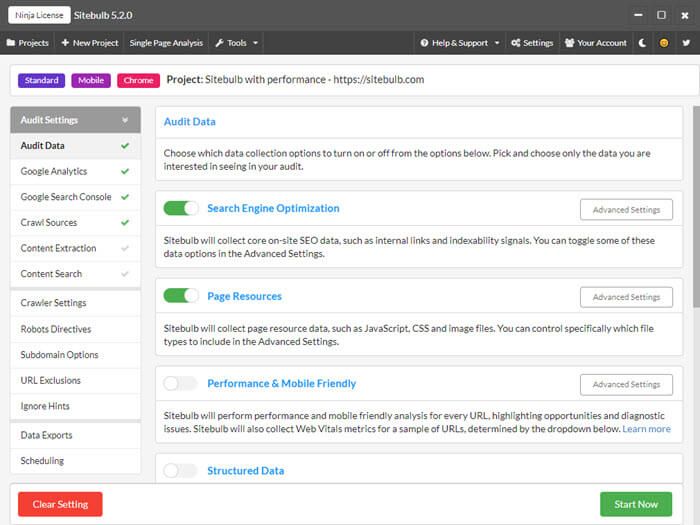
Task: Click the Ninja License badge
Action: click(39, 15)
